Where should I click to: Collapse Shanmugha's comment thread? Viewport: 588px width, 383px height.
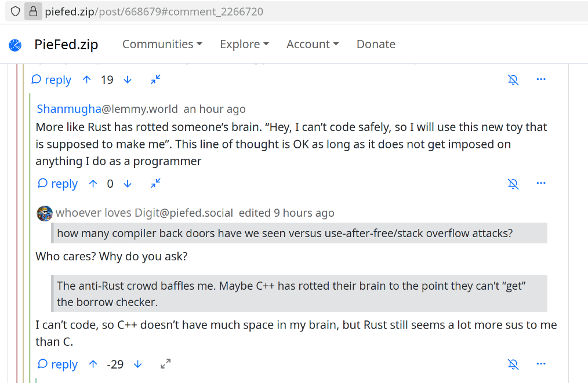(155, 184)
